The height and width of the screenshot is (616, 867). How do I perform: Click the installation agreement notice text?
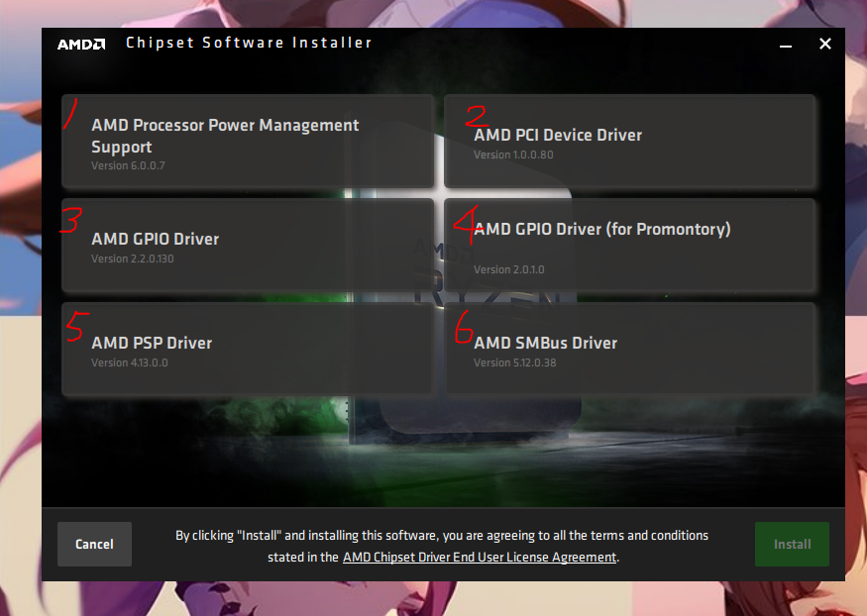click(442, 535)
